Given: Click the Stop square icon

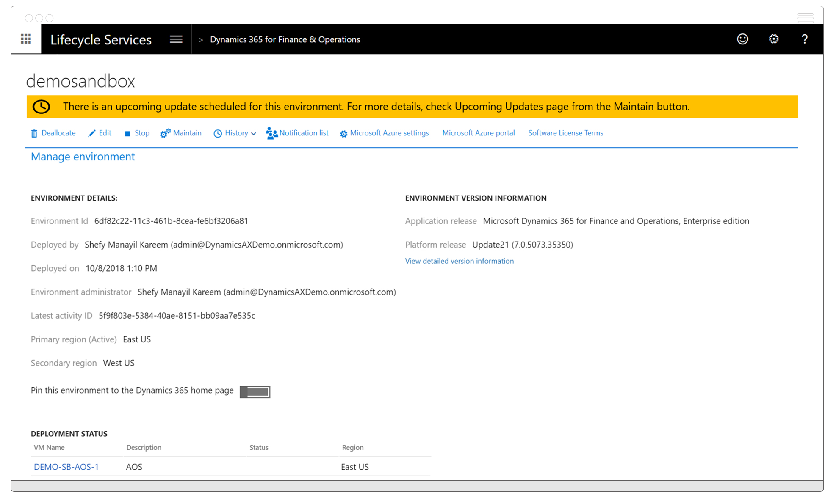Looking at the screenshot, I should (x=126, y=133).
